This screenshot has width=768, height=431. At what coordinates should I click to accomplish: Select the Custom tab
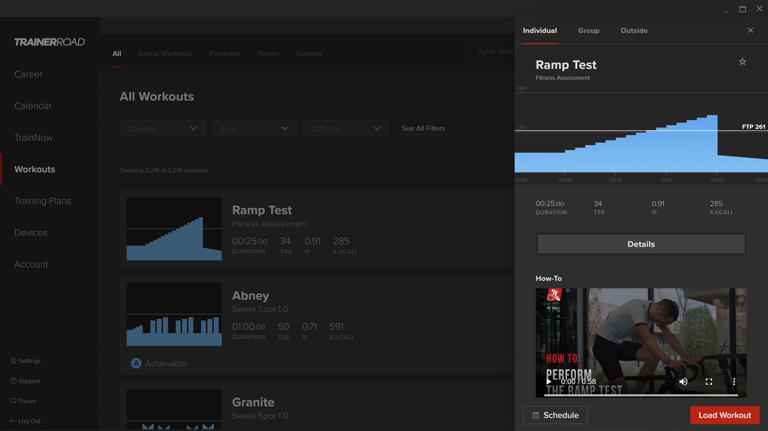pos(309,53)
